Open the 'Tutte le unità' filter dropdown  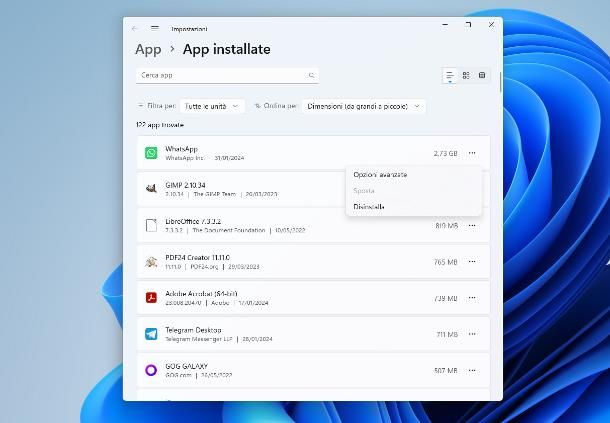(x=212, y=106)
